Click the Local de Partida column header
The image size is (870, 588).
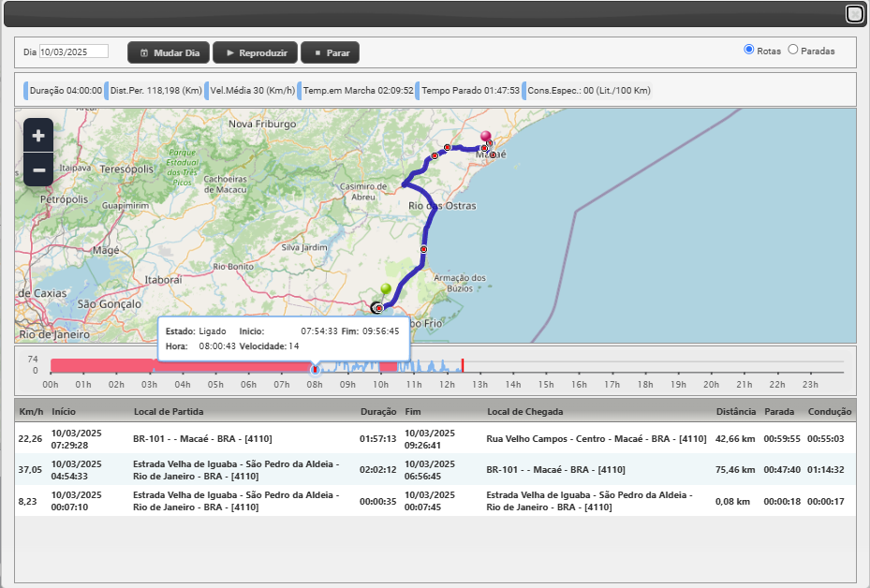(x=169, y=412)
